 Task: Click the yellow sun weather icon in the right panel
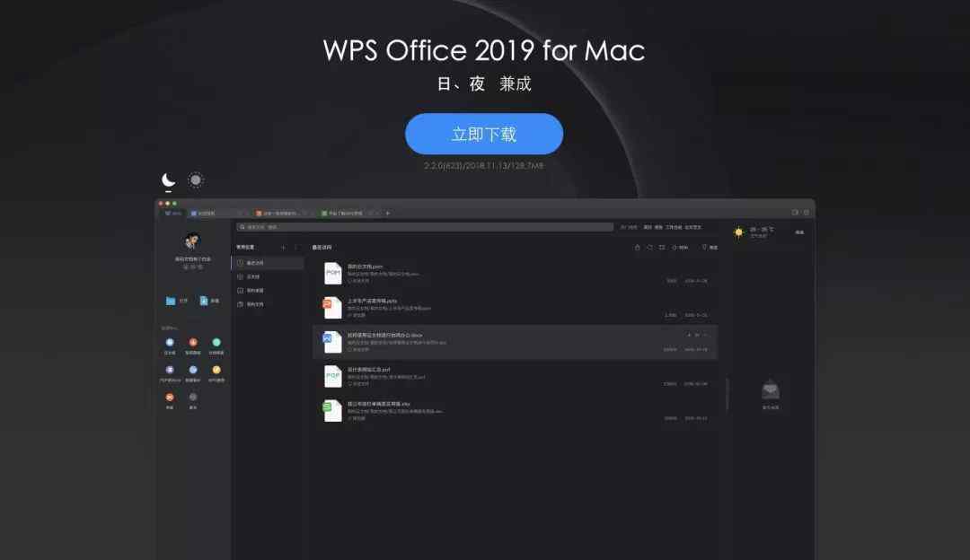[x=738, y=232]
